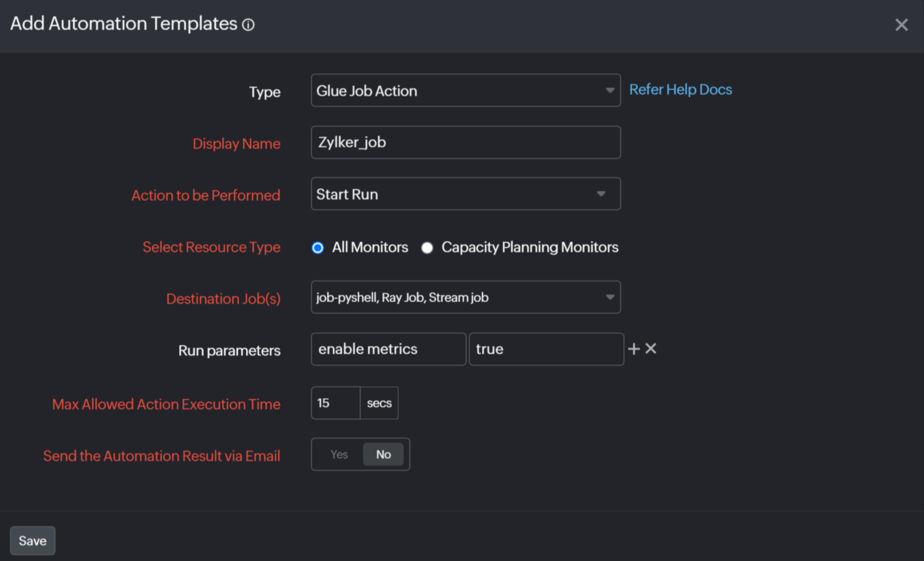Toggle email automation result to Yes
Image resolution: width=924 pixels, height=561 pixels.
[339, 454]
